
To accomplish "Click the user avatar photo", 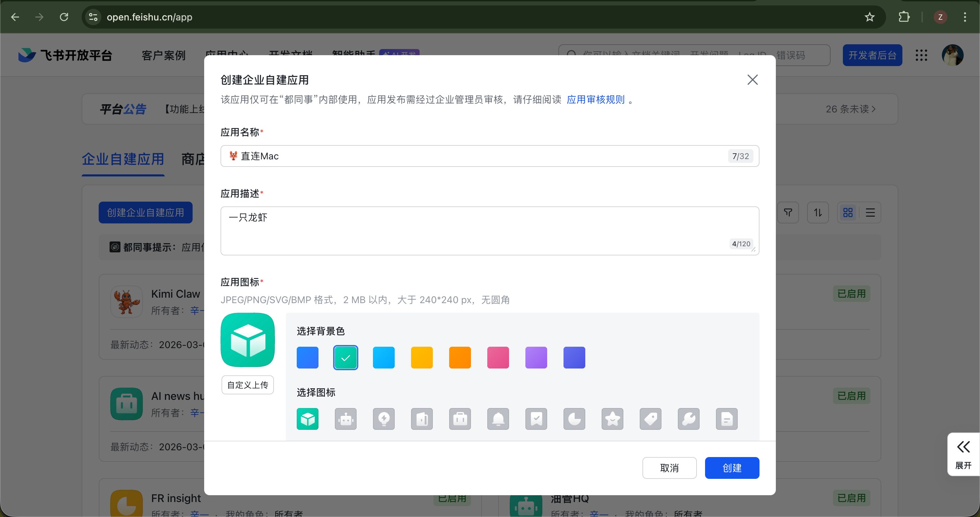I will pos(953,55).
